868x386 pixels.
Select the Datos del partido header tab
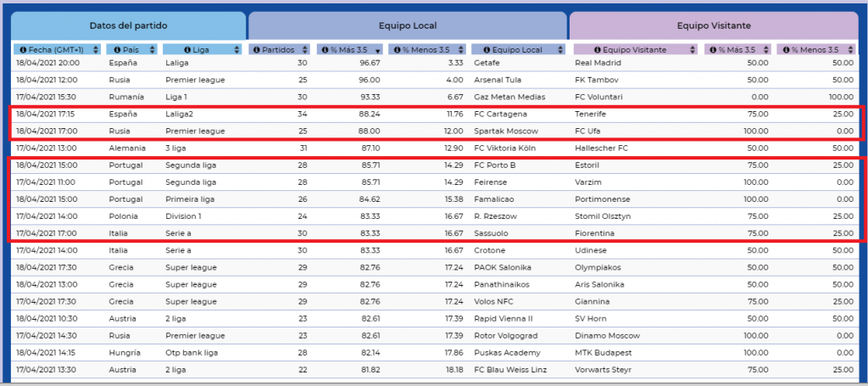click(129, 26)
